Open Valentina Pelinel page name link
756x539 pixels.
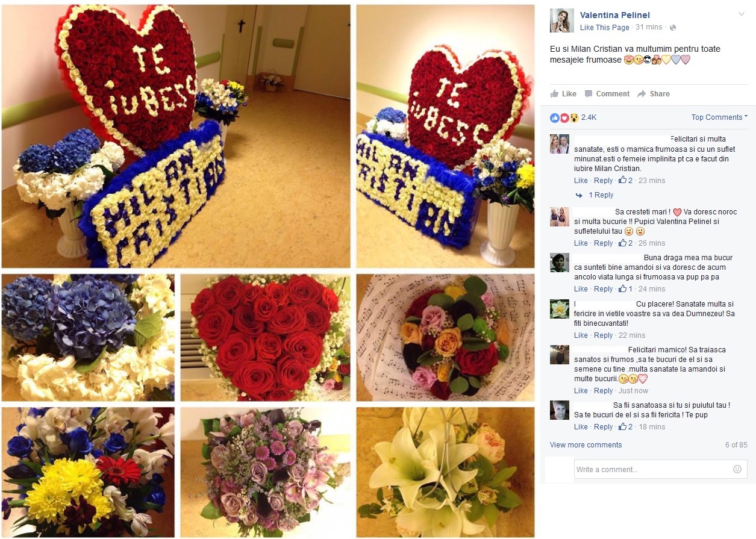(614, 15)
